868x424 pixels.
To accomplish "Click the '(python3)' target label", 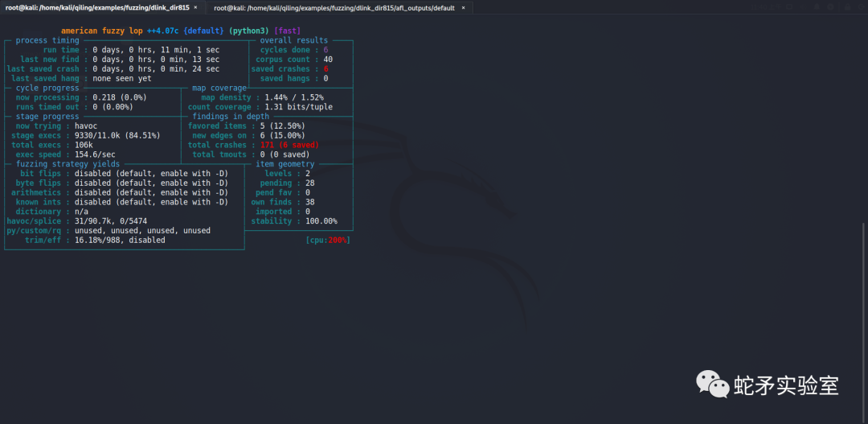I will point(249,31).
